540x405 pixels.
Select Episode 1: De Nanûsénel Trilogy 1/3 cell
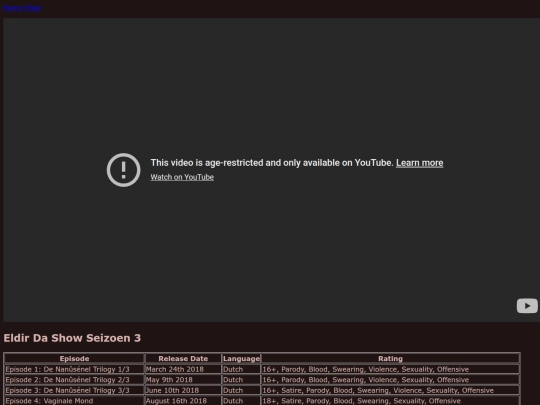[74, 369]
